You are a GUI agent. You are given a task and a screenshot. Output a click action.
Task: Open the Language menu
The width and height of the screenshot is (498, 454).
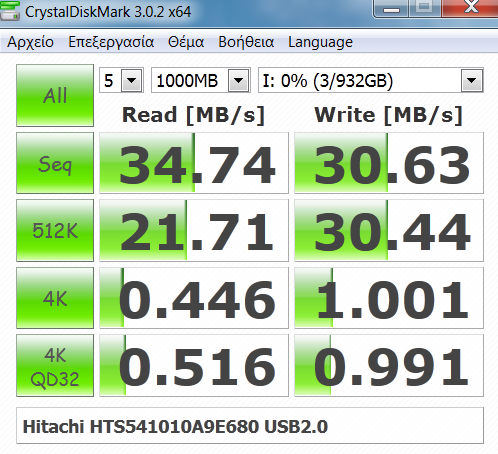(320, 42)
